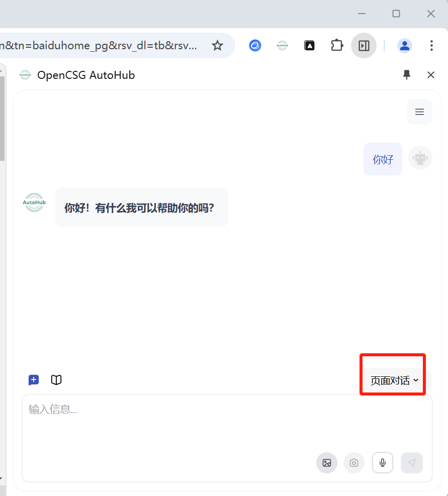Click the robot avatar next to the user message
Viewport: 448px width, 496px height.
[x=420, y=158]
